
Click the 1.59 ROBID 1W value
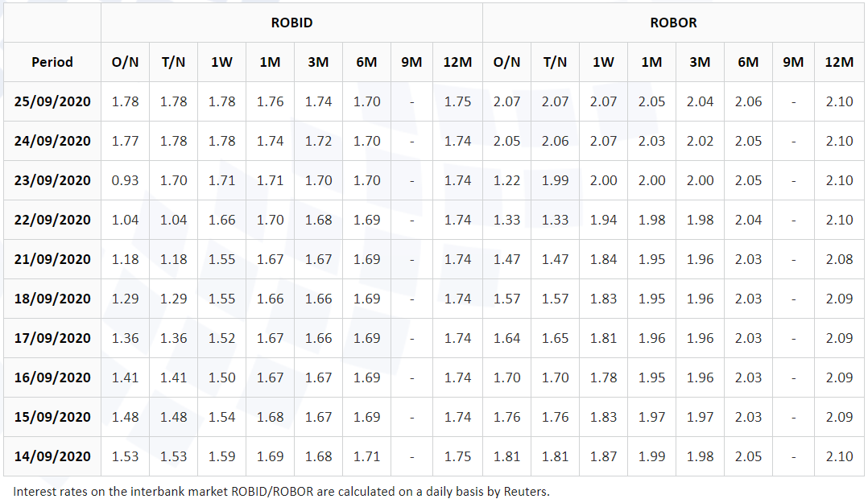(x=221, y=456)
